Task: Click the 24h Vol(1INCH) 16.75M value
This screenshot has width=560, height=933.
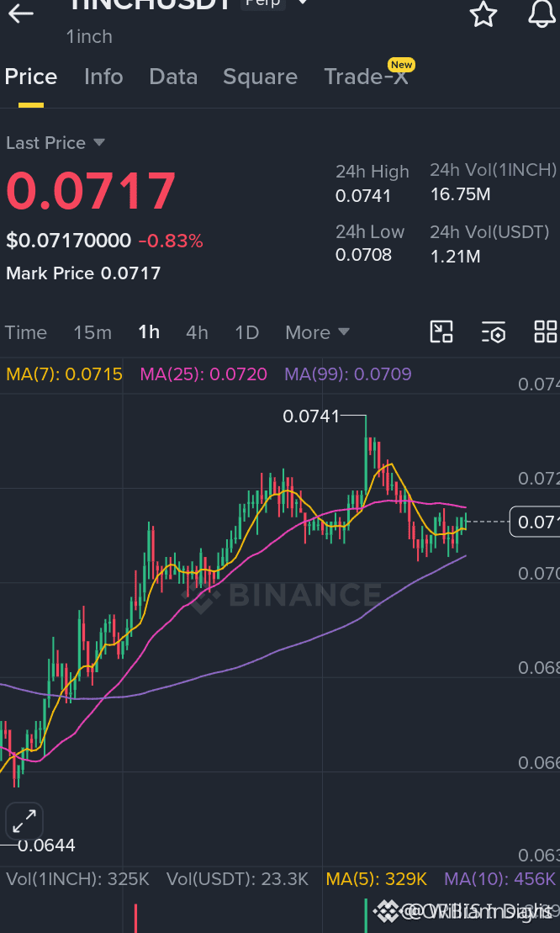Action: pos(460,194)
